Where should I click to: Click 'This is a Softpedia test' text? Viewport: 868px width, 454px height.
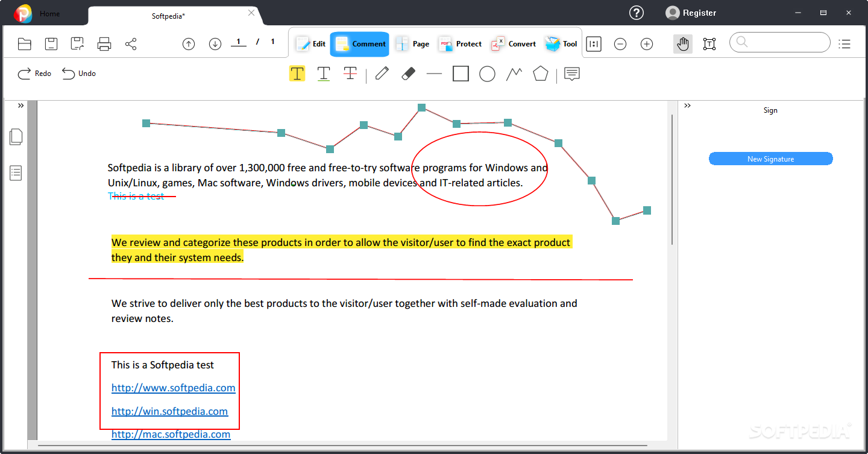[x=163, y=365]
